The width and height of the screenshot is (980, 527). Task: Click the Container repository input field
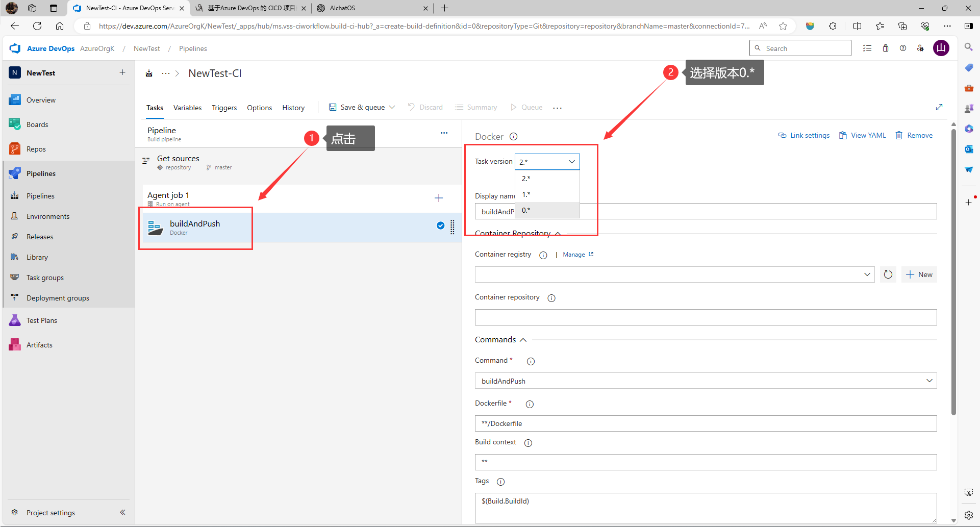pos(706,317)
